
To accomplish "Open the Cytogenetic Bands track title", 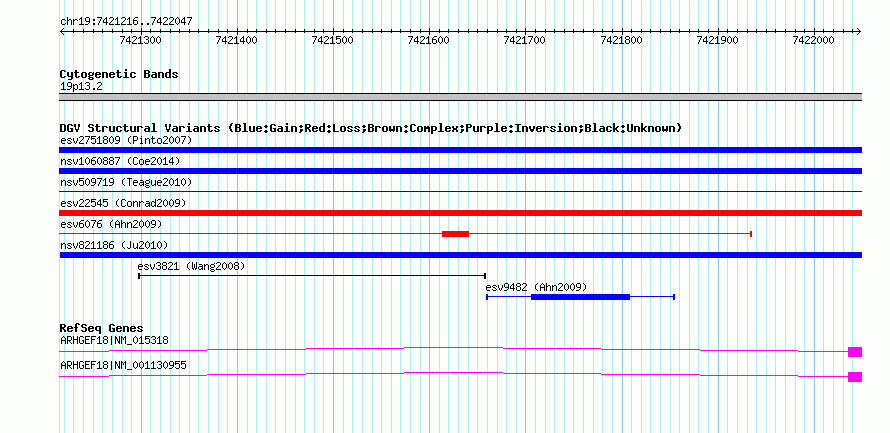I will point(119,74).
